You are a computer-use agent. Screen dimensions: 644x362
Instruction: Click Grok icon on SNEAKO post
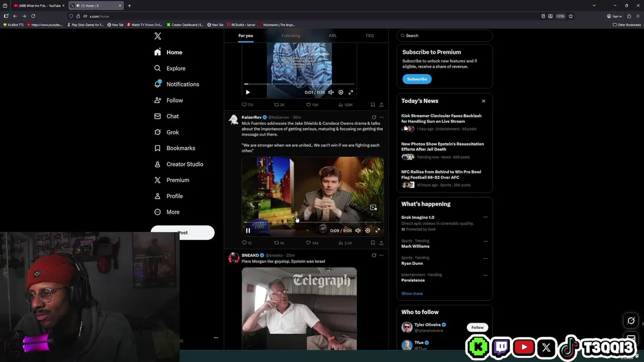click(373, 255)
